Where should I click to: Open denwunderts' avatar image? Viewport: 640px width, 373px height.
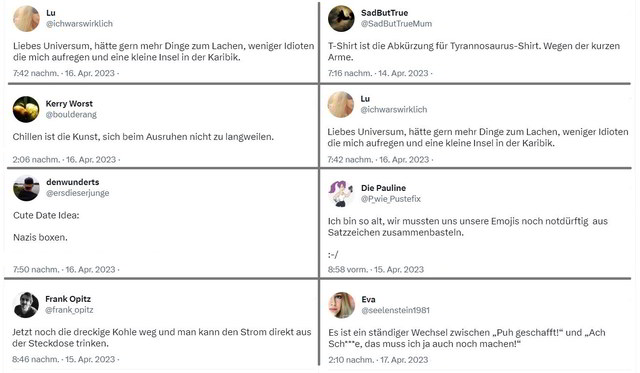point(26,188)
